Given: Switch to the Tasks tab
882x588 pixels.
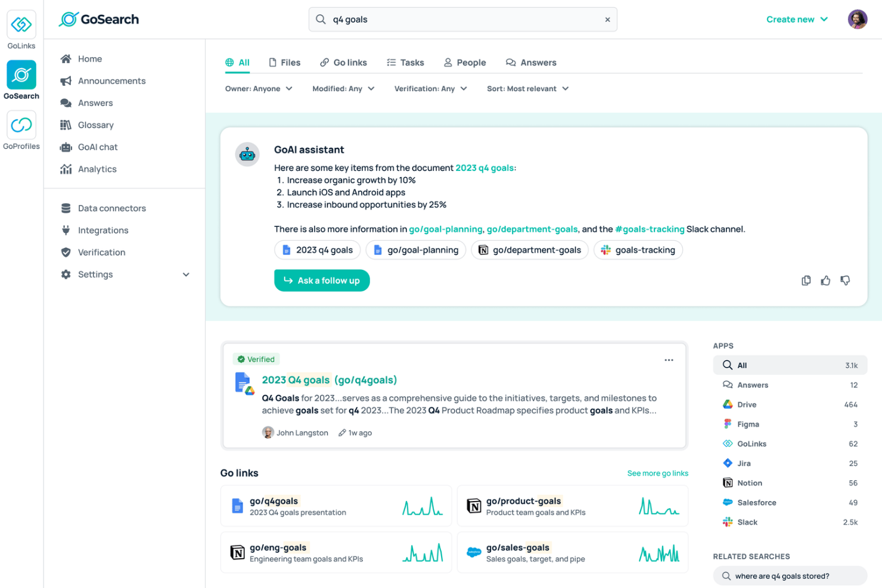Looking at the screenshot, I should pyautogui.click(x=405, y=63).
